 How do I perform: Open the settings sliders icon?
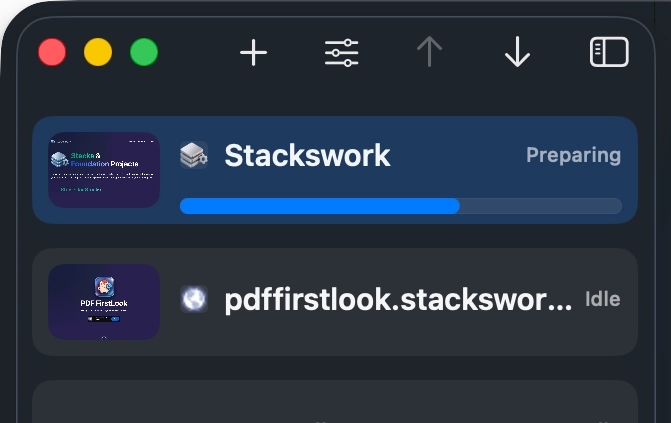pyautogui.click(x=341, y=53)
